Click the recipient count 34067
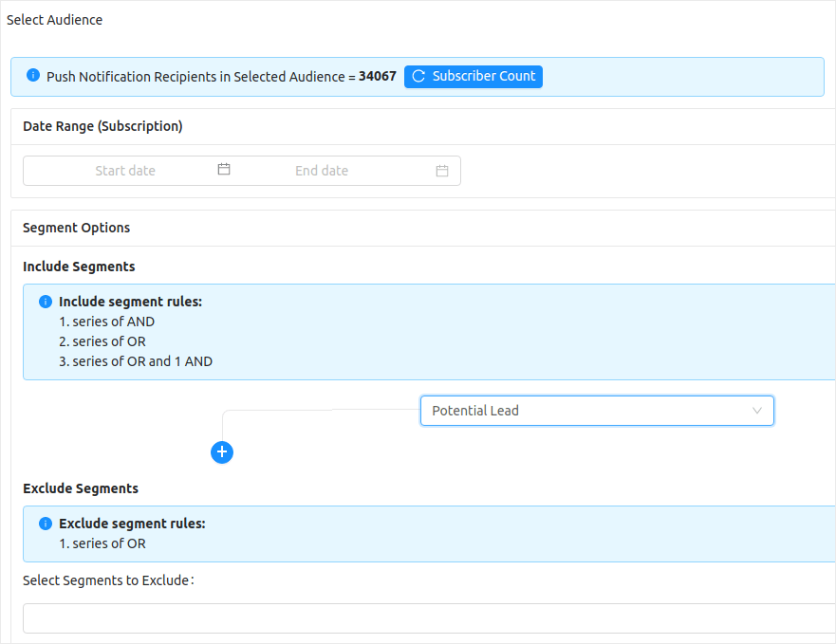Viewport: 836px width, 644px height. 378,76
